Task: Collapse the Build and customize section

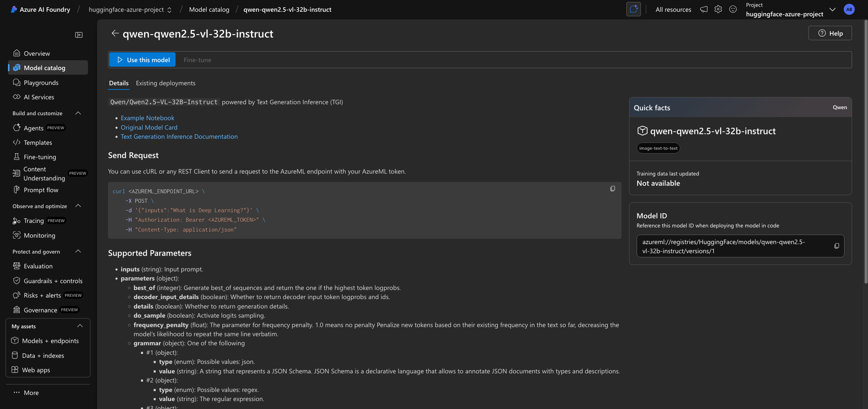Action: 78,113
